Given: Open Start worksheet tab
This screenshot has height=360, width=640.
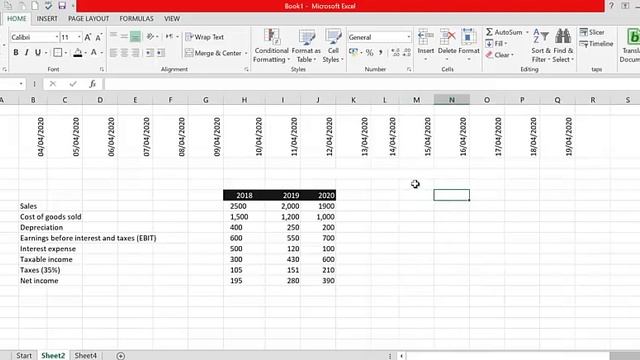Looking at the screenshot, I should [24, 356].
